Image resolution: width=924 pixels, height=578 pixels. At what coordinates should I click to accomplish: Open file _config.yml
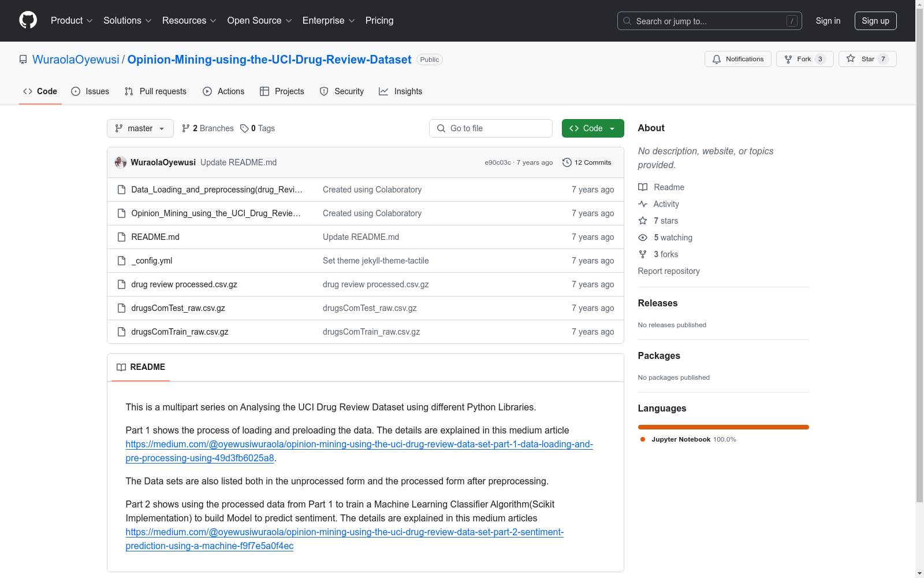pyautogui.click(x=152, y=261)
